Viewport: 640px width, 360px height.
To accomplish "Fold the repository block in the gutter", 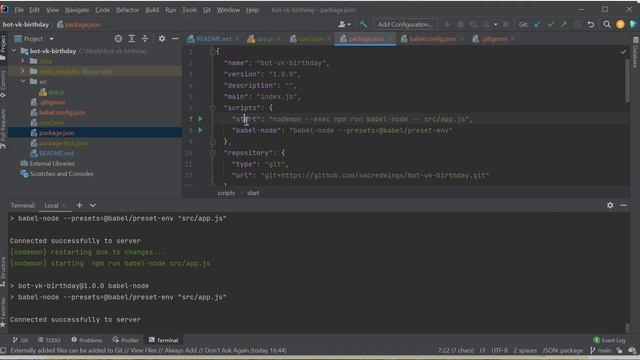I will coord(213,153).
